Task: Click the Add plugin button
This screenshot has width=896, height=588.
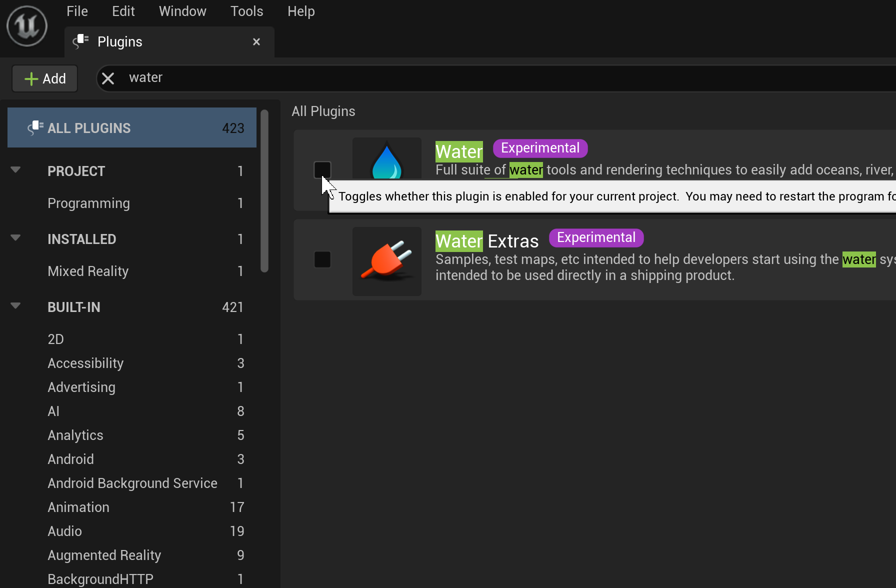Action: 45,79
